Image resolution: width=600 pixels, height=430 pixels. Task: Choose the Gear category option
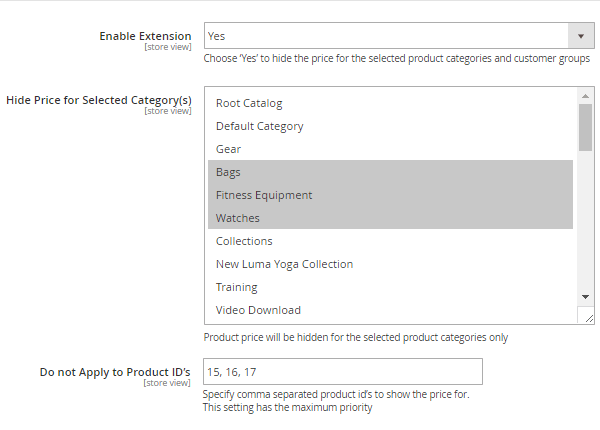point(228,149)
